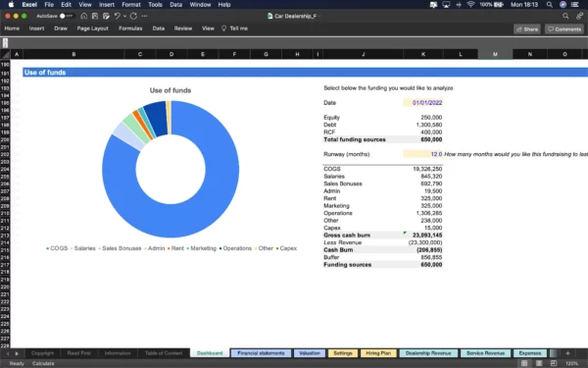This screenshot has height=368, width=588.
Task: Click the outline level buttons above row headers
Action: 5,43
